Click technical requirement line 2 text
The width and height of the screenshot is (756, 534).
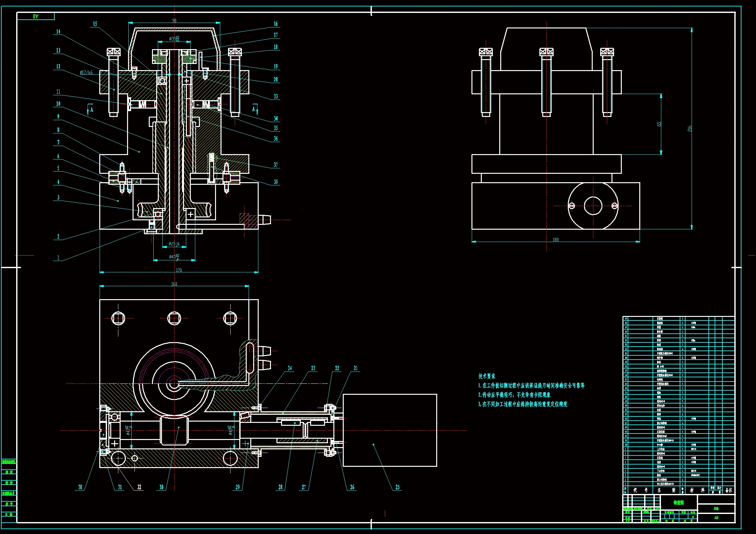pyautogui.click(x=514, y=394)
